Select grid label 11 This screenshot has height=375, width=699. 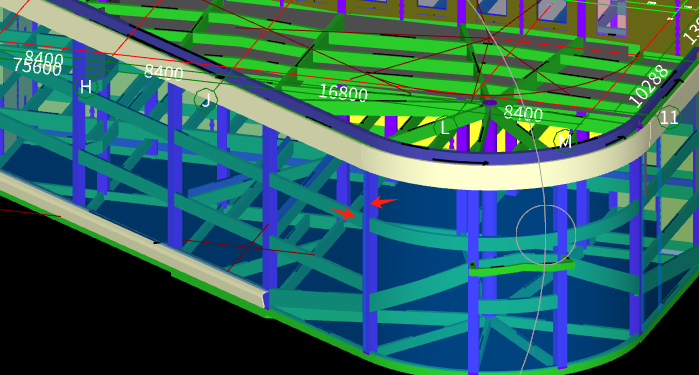click(669, 118)
